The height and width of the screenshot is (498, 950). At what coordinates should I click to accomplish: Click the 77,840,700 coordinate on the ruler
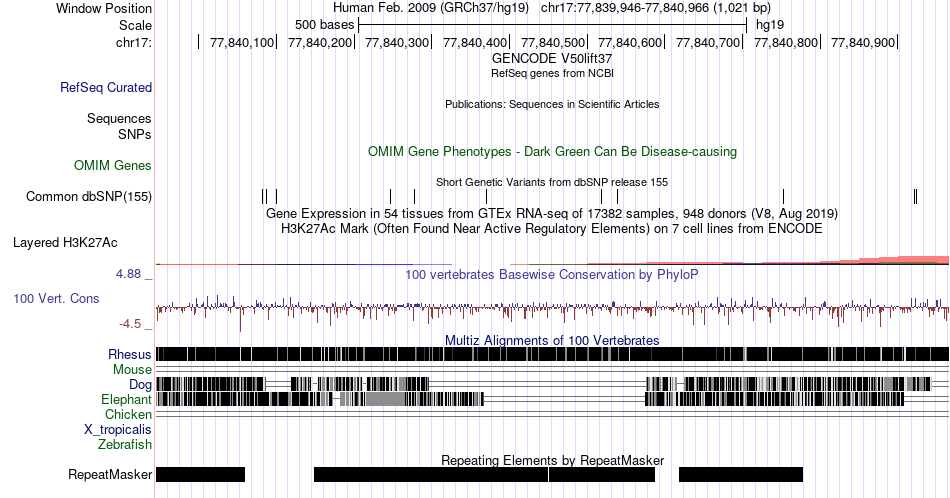[708, 42]
